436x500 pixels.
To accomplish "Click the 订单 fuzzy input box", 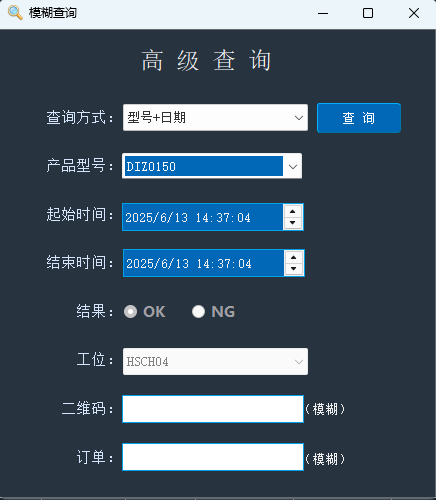I will click(213, 457).
